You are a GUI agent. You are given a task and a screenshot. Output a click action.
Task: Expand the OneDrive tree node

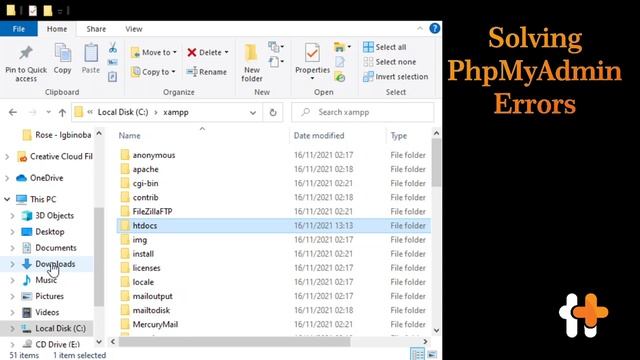click(x=7, y=178)
